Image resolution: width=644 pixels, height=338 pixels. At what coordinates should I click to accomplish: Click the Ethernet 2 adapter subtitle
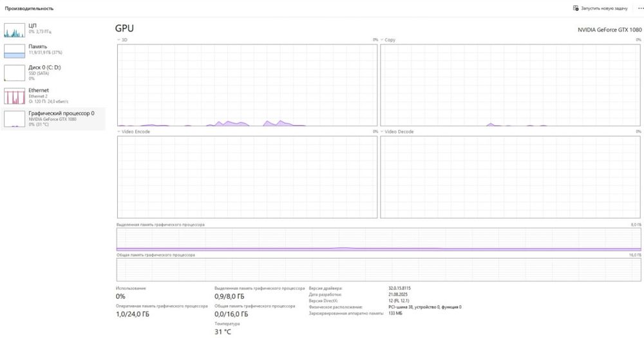38,96
